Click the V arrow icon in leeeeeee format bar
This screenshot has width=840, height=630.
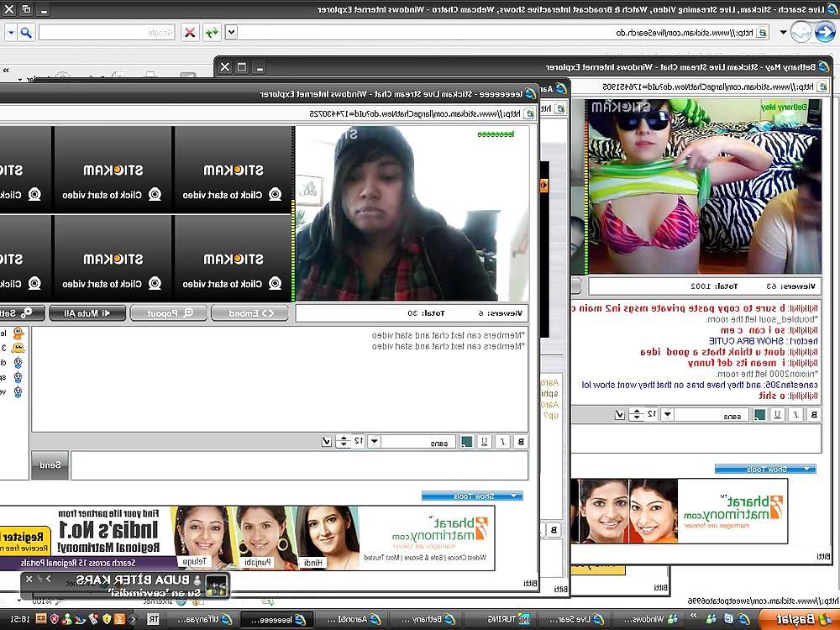(x=326, y=442)
